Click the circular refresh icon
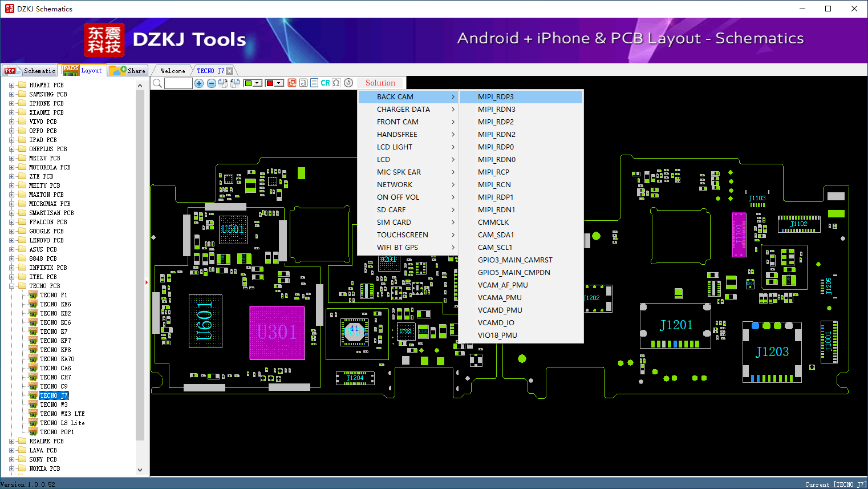Screen dimensions: 868x489 point(348,83)
